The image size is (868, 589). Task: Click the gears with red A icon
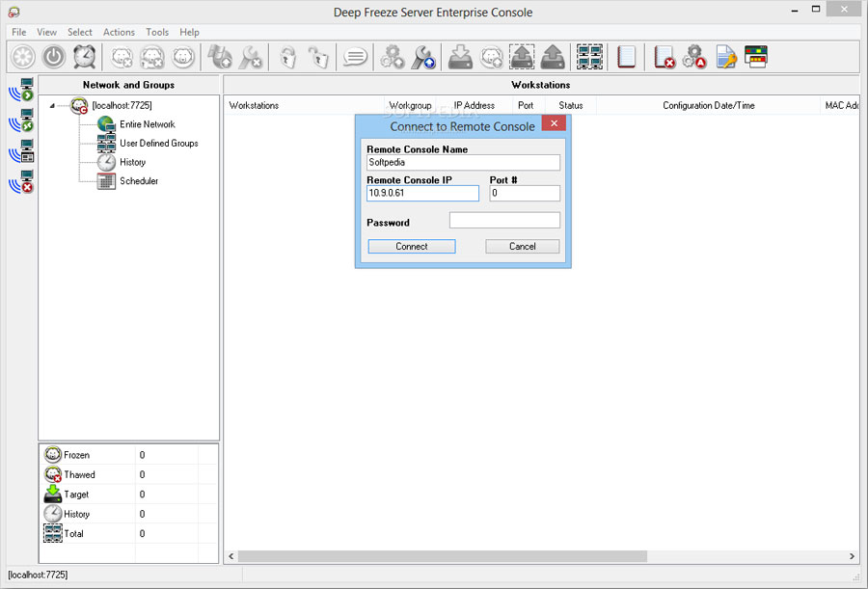[694, 57]
